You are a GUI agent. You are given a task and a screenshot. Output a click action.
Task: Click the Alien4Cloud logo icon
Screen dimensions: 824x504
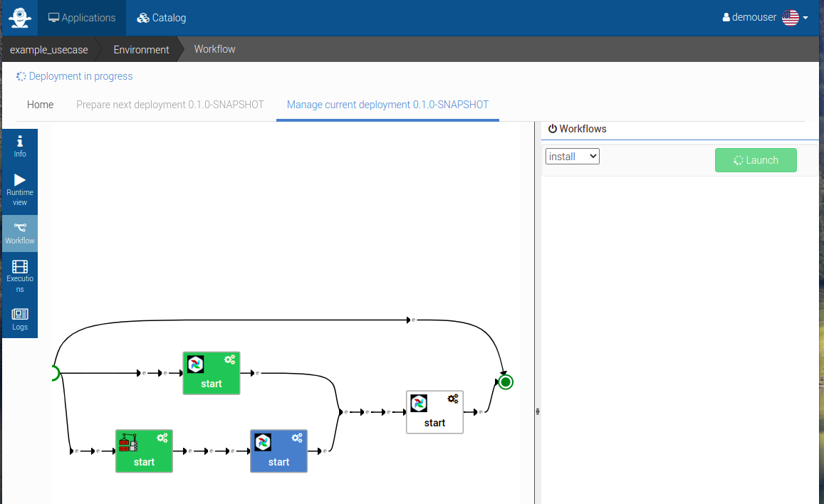point(20,17)
